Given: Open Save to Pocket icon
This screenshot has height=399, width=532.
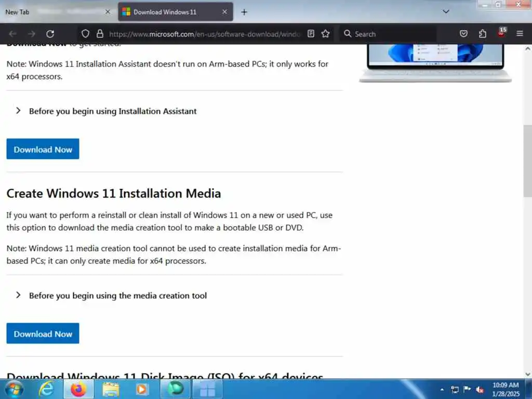Looking at the screenshot, I should pos(463,34).
